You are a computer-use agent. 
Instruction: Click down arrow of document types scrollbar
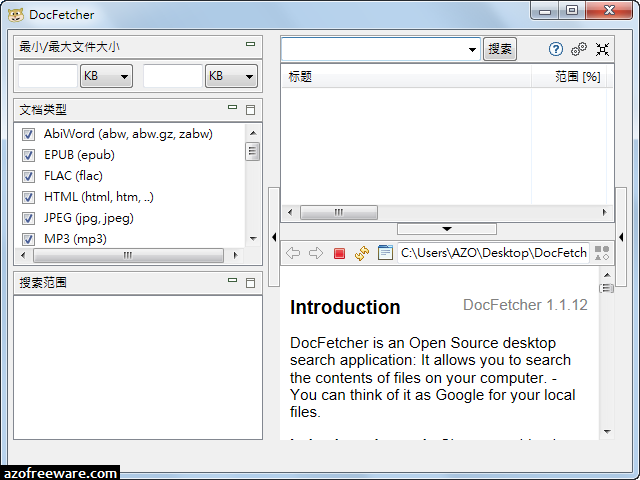coord(253,239)
